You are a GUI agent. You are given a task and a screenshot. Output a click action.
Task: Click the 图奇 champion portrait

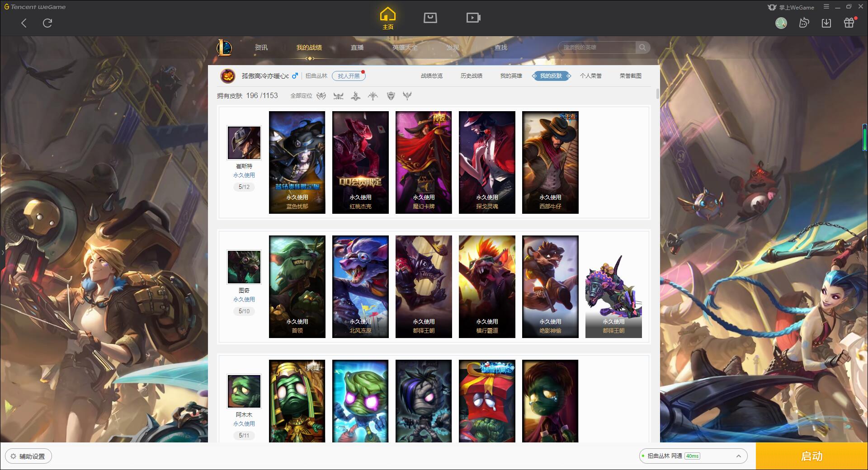tap(244, 267)
